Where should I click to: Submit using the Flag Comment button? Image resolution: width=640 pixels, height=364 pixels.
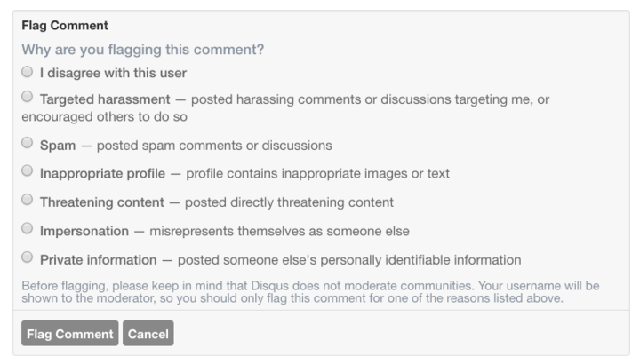coord(70,334)
